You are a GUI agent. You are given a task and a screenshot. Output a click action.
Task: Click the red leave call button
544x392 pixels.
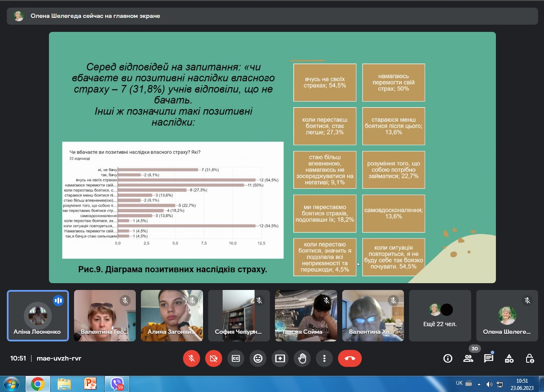[350, 358]
